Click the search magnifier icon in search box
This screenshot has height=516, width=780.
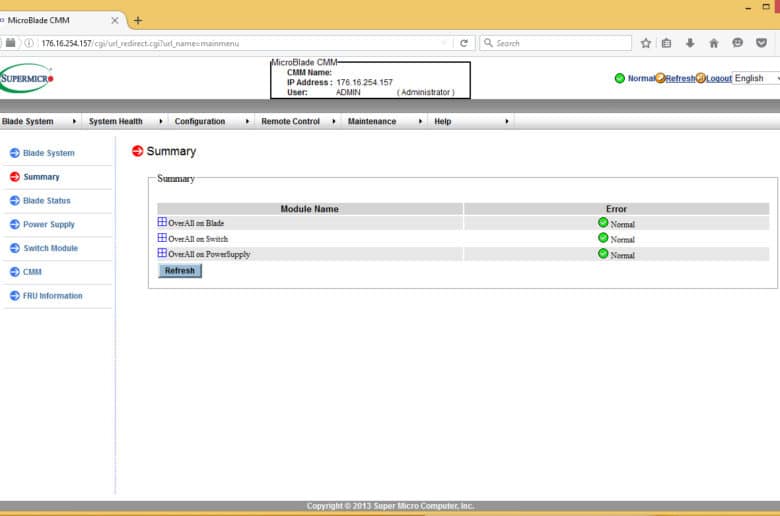[x=488, y=43]
